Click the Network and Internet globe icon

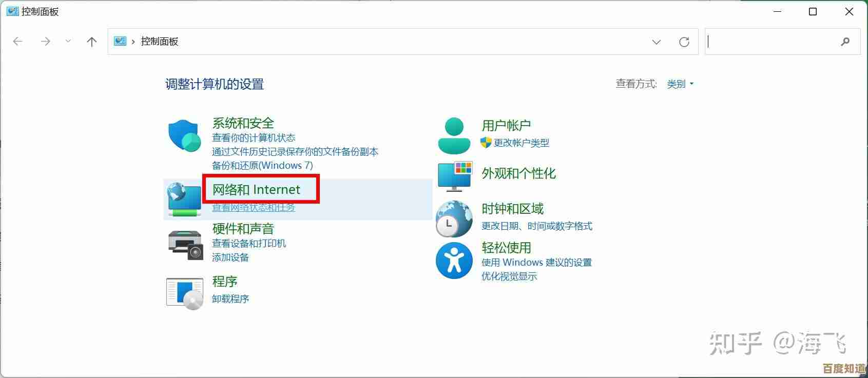(x=184, y=199)
